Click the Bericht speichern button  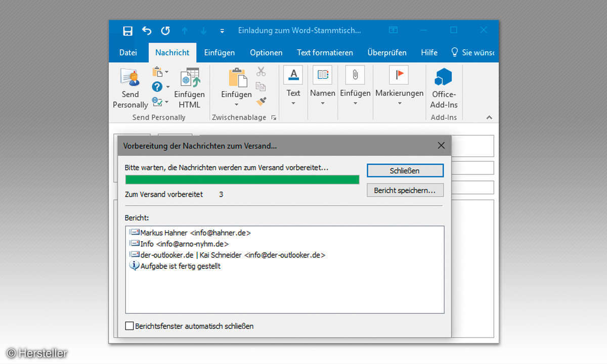pyautogui.click(x=405, y=191)
